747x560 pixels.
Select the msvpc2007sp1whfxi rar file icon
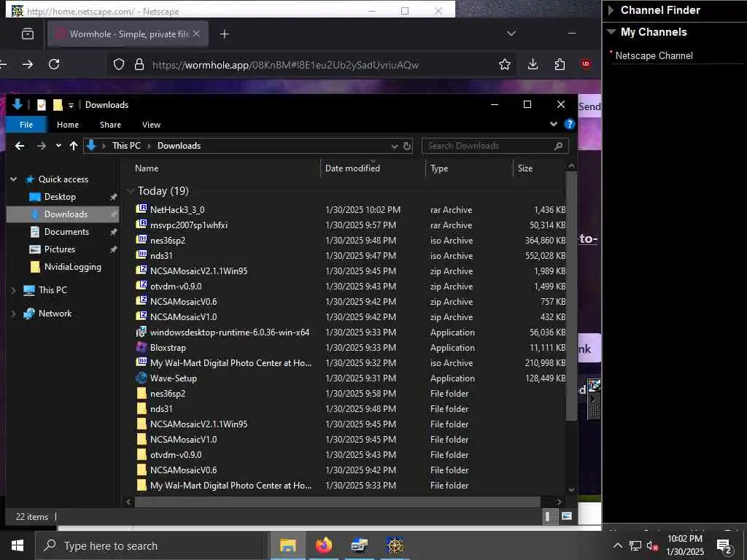point(142,225)
